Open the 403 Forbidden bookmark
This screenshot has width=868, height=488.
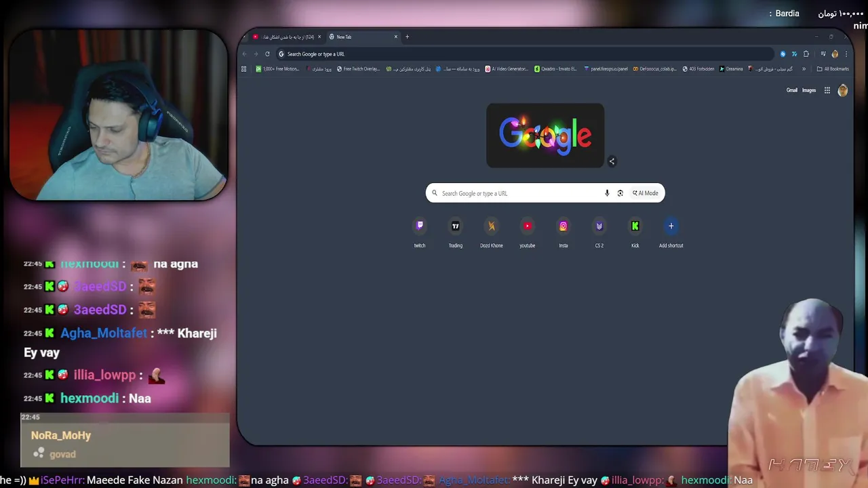tap(698, 68)
